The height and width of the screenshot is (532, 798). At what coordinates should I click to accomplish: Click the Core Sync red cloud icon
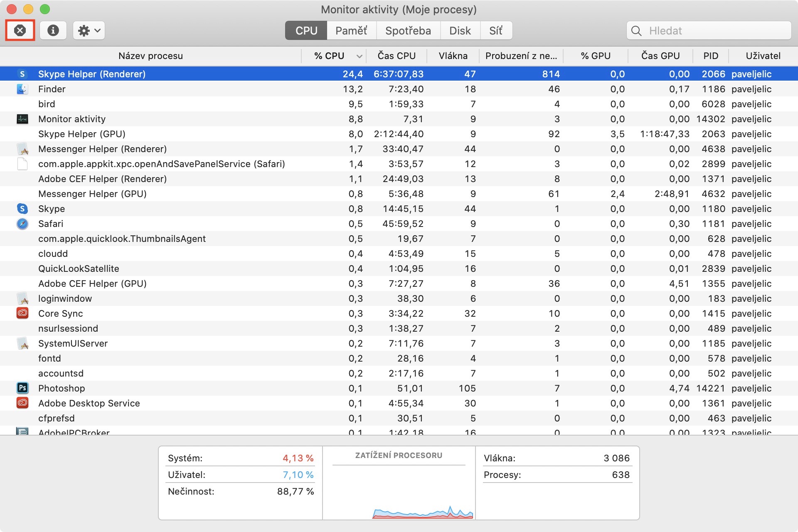click(x=22, y=313)
